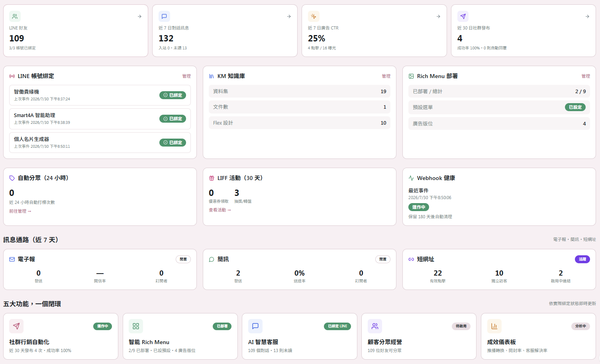Click the LINE 好友 users icon
The height and width of the screenshot is (364, 600).
tap(15, 16)
